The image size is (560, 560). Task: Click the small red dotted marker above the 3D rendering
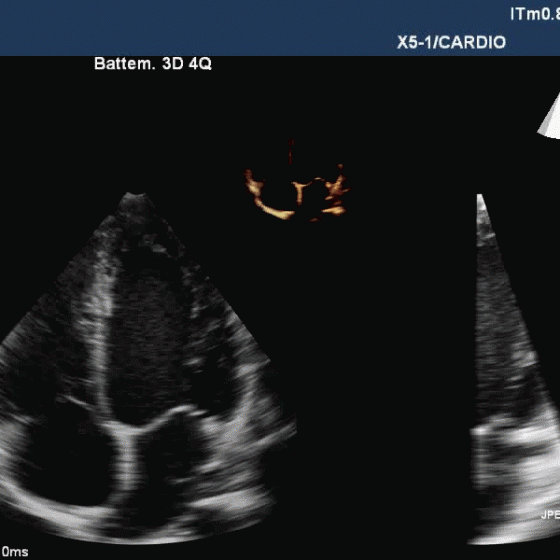tap(291, 152)
